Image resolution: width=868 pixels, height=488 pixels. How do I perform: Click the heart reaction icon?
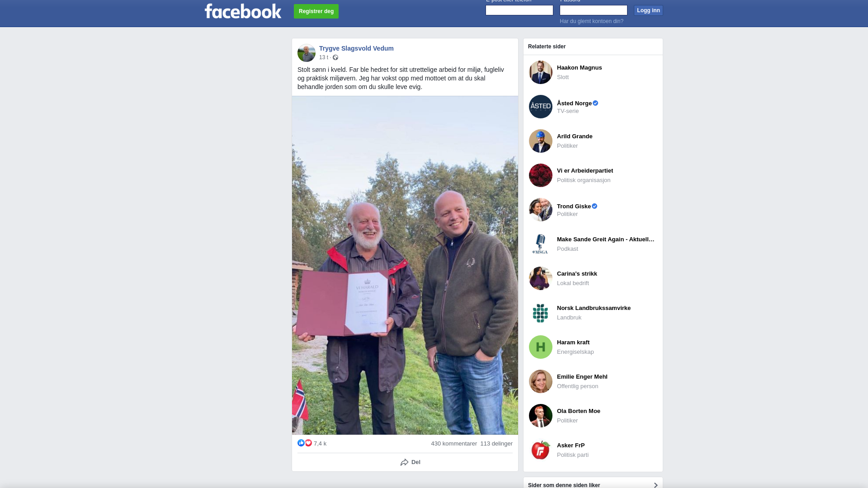tap(308, 443)
